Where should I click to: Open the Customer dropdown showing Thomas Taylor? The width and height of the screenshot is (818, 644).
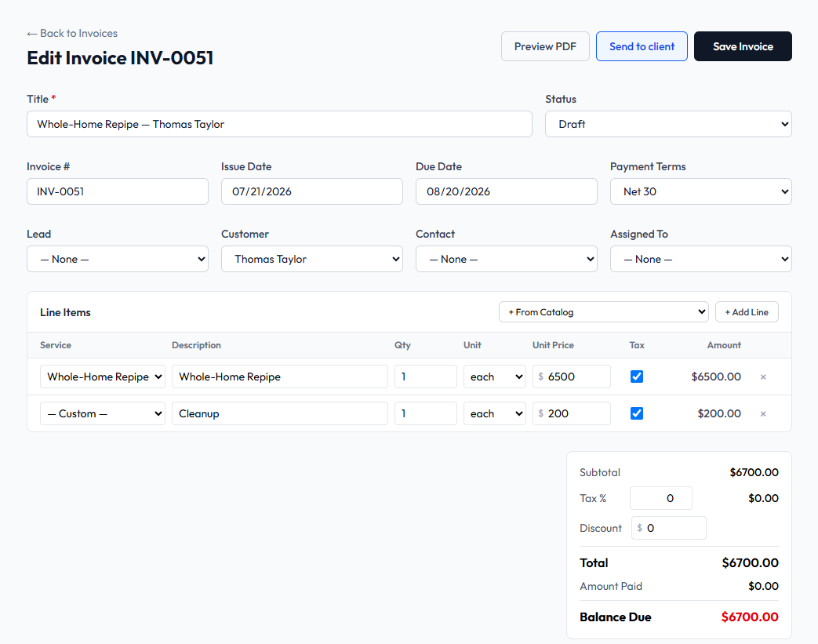pyautogui.click(x=312, y=259)
